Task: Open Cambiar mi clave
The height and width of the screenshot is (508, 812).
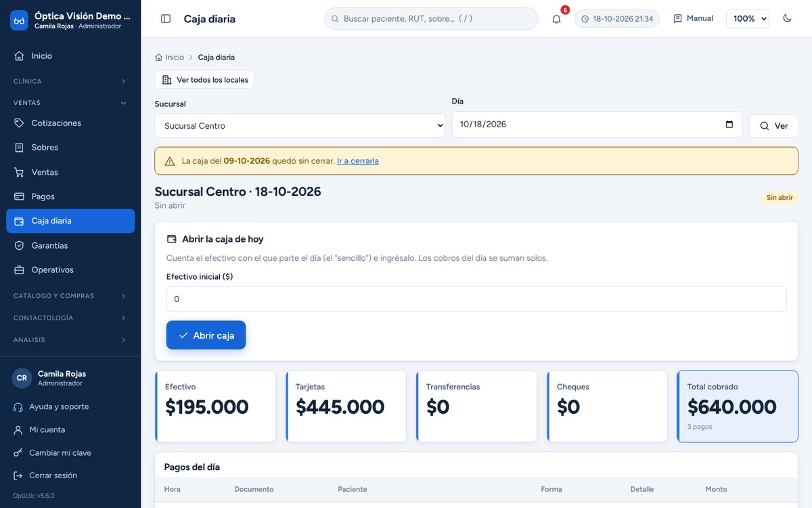Action: click(x=70, y=453)
